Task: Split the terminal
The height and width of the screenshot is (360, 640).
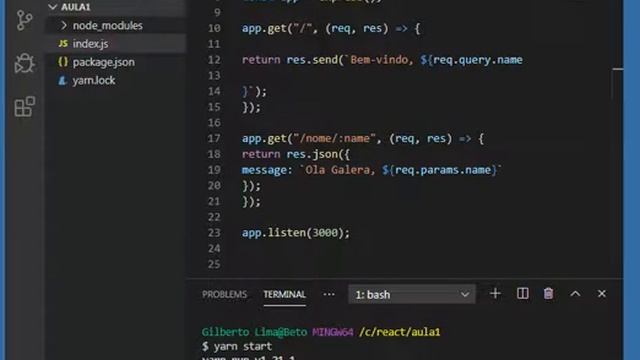Action: tap(522, 293)
